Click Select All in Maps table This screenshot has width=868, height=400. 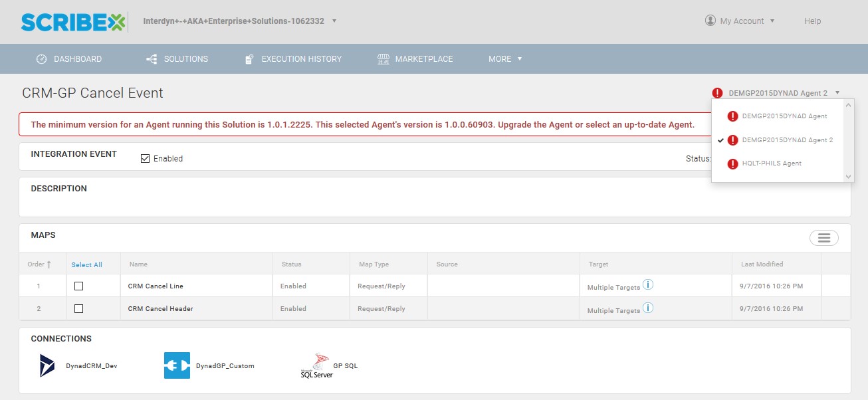(86, 264)
